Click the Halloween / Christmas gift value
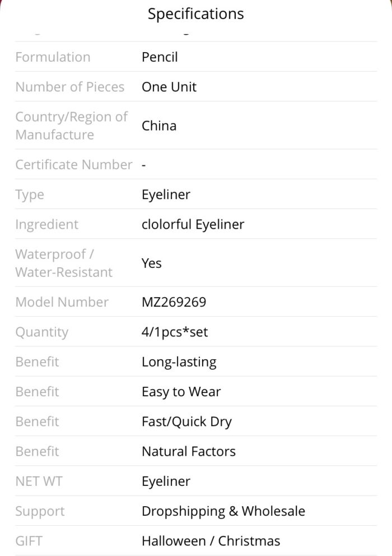392x556 pixels. pos(211,541)
